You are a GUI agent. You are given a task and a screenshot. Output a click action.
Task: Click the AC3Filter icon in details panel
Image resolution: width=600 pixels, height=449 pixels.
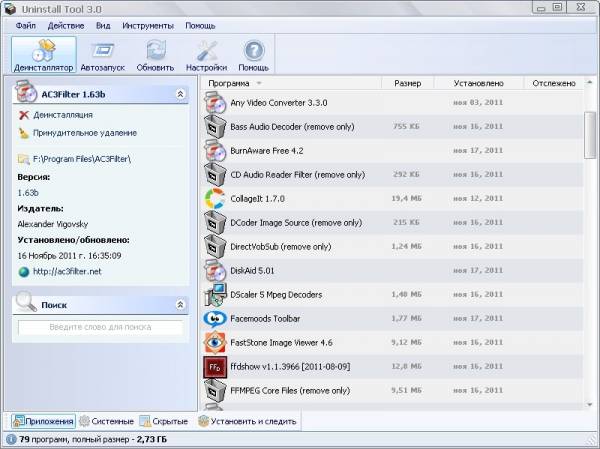pos(26,92)
